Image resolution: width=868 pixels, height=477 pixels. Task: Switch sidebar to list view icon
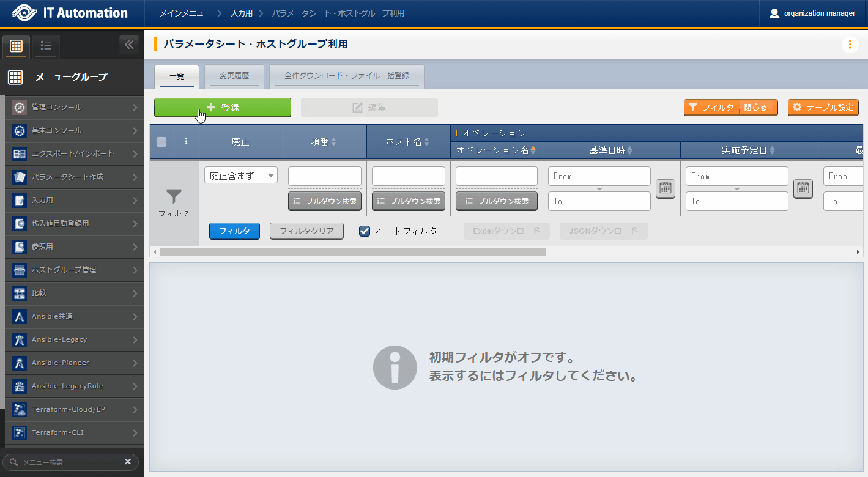[46, 46]
